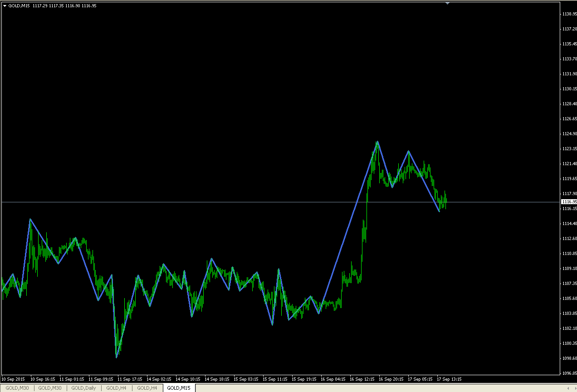577x392 pixels.
Task: Click the lowest ZigZag trough on 11 Sep
Action: tap(117, 358)
